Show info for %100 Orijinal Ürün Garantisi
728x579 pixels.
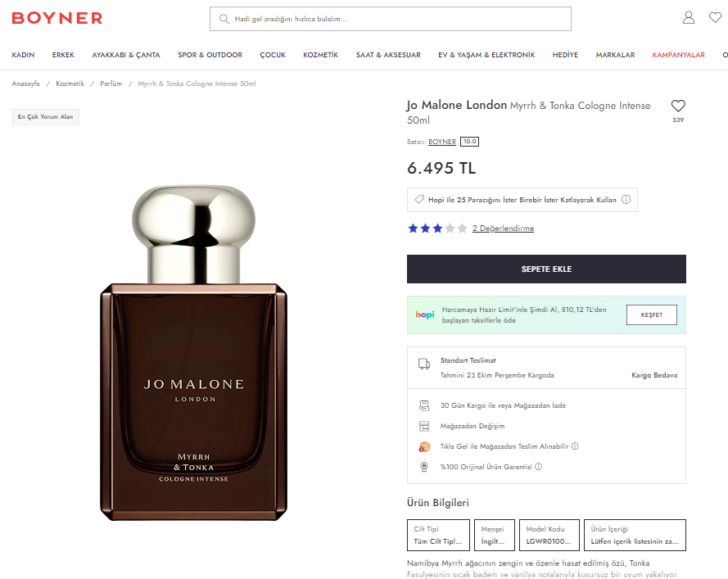(x=539, y=467)
